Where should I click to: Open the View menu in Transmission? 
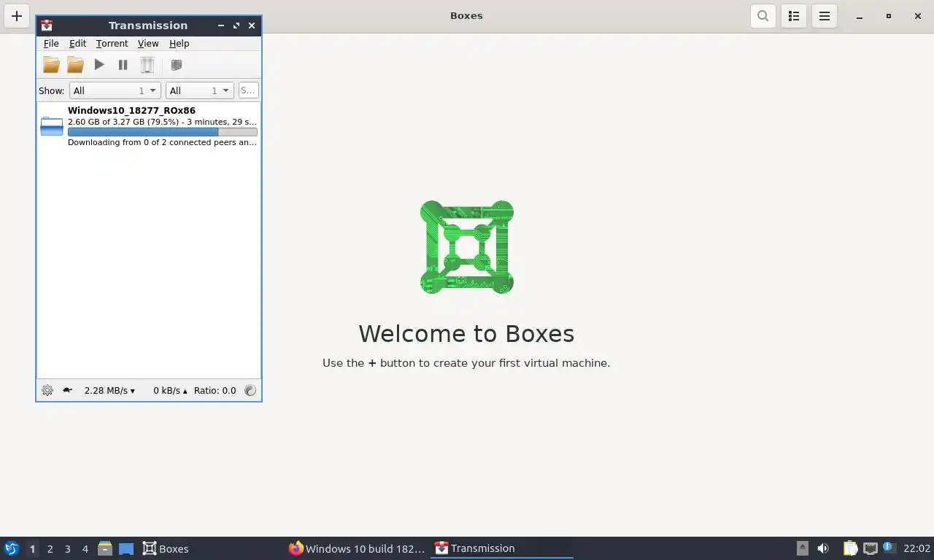148,44
